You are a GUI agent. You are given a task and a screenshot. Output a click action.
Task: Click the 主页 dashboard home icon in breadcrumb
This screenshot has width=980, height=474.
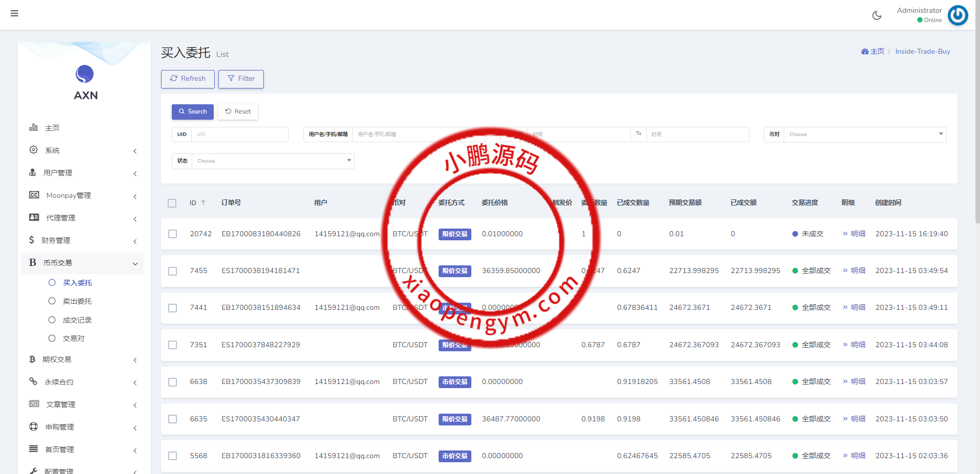click(x=865, y=52)
